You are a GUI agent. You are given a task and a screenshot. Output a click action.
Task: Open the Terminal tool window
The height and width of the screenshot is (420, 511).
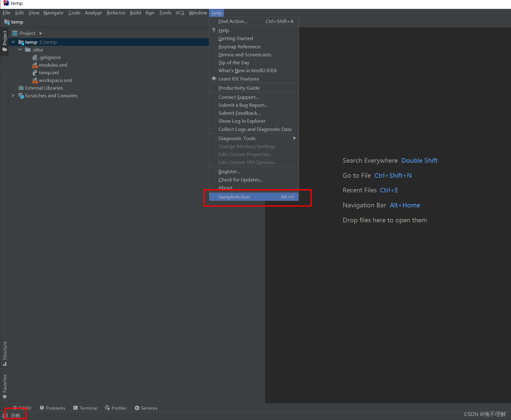point(85,408)
